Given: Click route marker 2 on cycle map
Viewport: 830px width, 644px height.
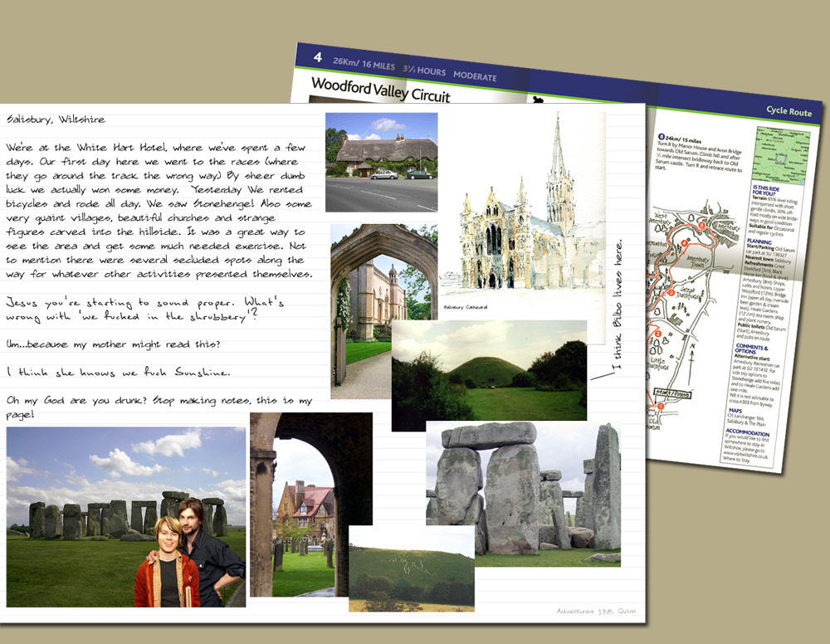Looking at the screenshot, I should click(658, 334).
